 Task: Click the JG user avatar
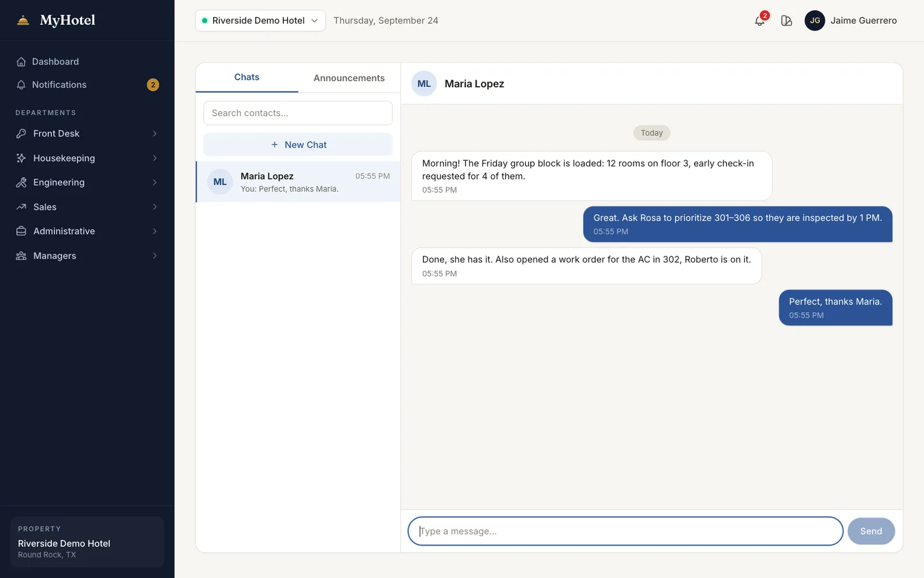pyautogui.click(x=815, y=20)
